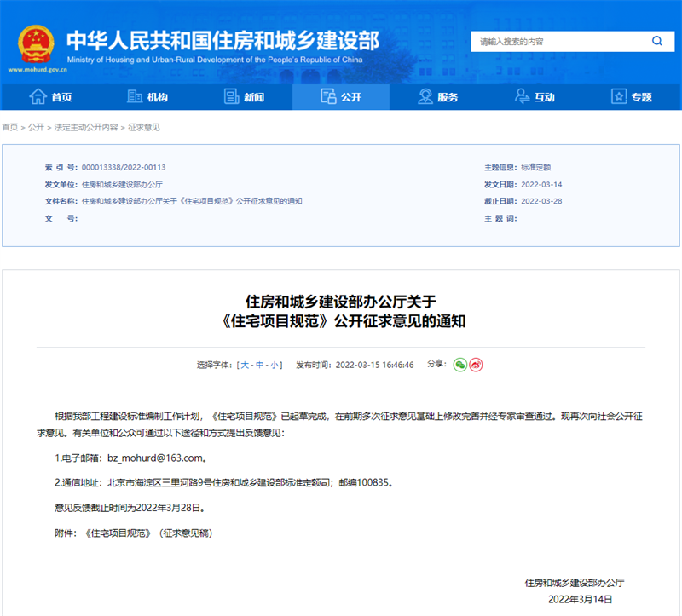Image resolution: width=682 pixels, height=616 pixels.
Task: Open the 公开 navigation tab
Action: click(340, 97)
